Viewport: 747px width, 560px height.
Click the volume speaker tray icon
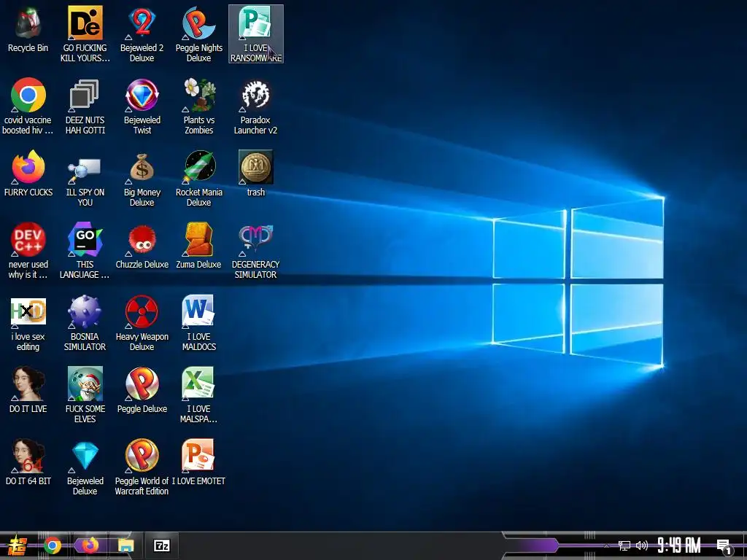click(642, 545)
